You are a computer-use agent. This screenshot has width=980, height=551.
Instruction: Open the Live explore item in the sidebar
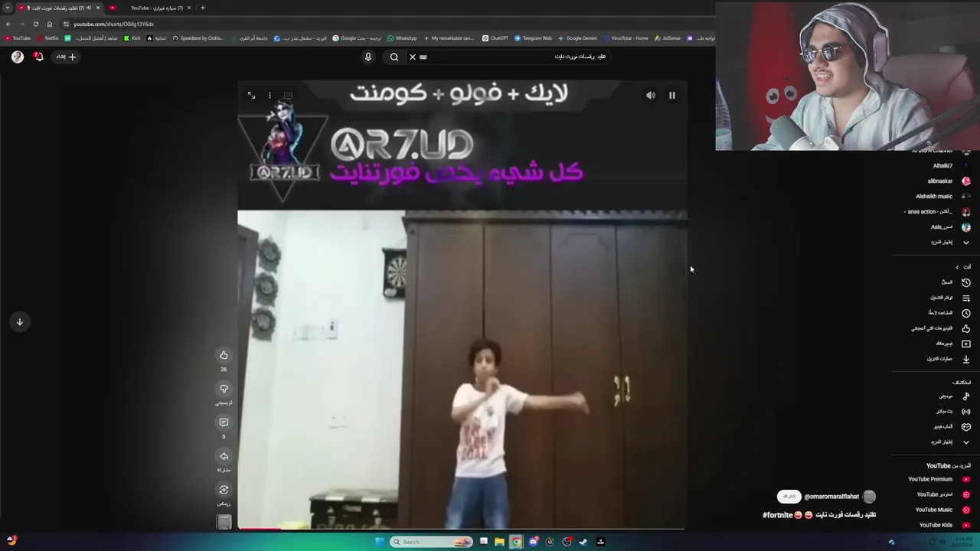click(954, 412)
